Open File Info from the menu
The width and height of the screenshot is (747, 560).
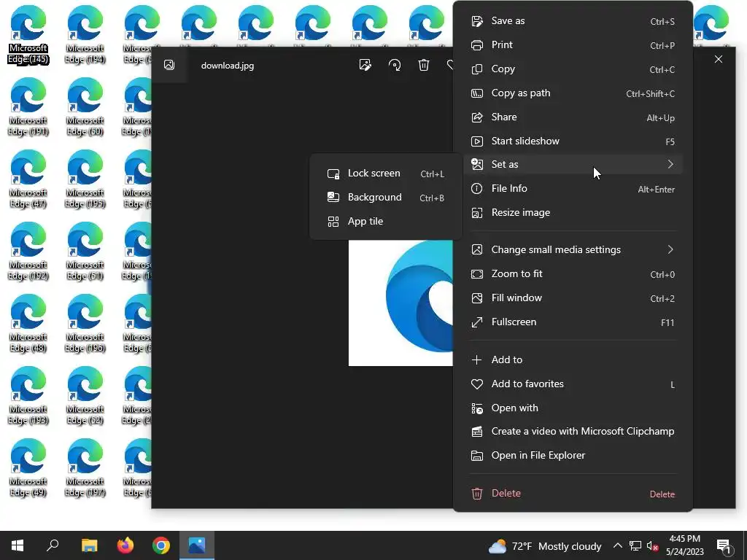point(573,189)
